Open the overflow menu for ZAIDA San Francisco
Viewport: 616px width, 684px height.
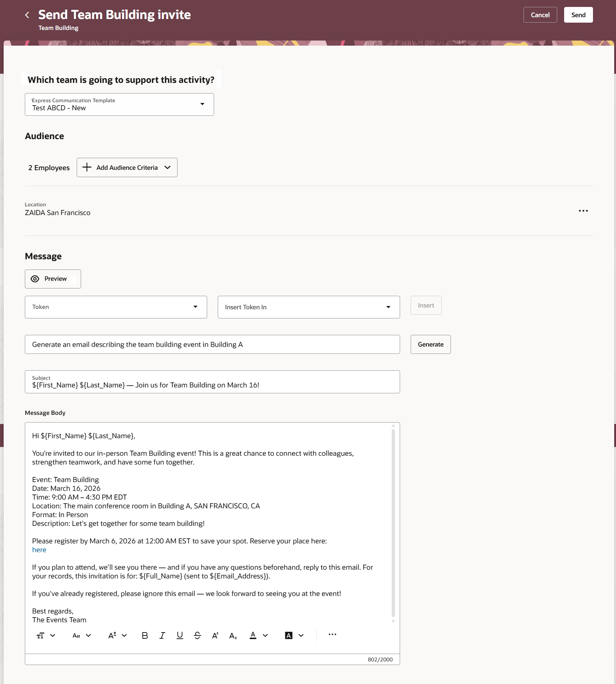[583, 211]
